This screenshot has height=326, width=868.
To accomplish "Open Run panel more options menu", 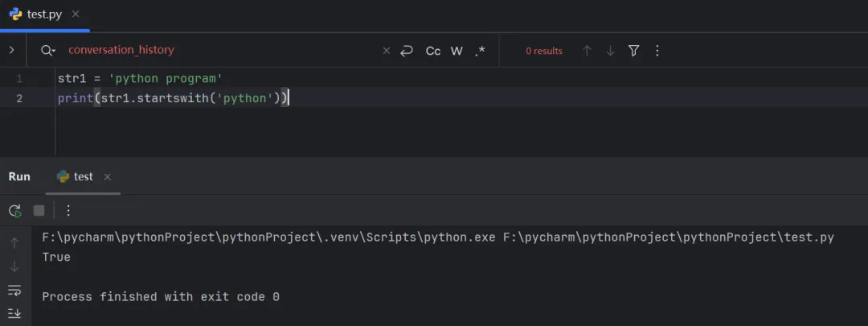I will click(68, 210).
